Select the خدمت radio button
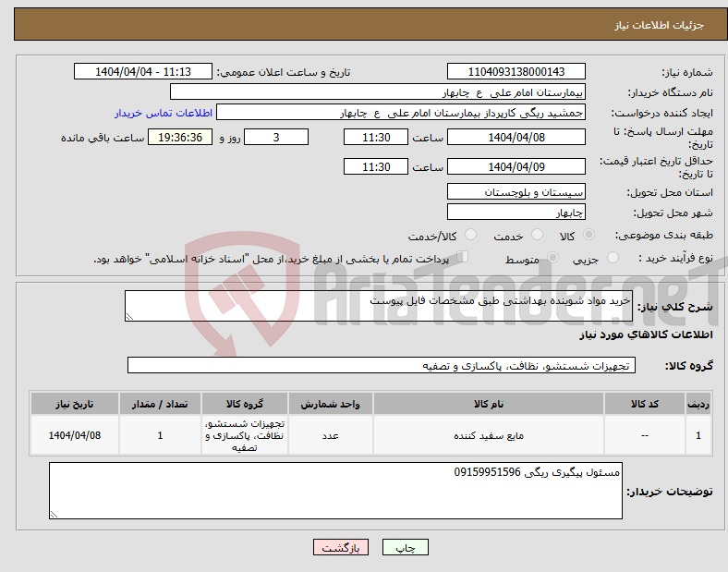This screenshot has width=728, height=572. tap(537, 235)
